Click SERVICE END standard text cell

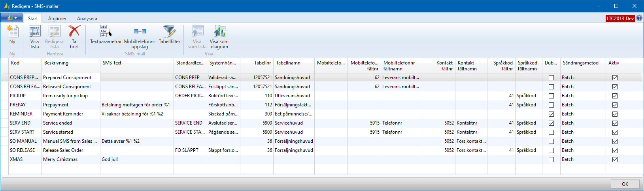190,123
